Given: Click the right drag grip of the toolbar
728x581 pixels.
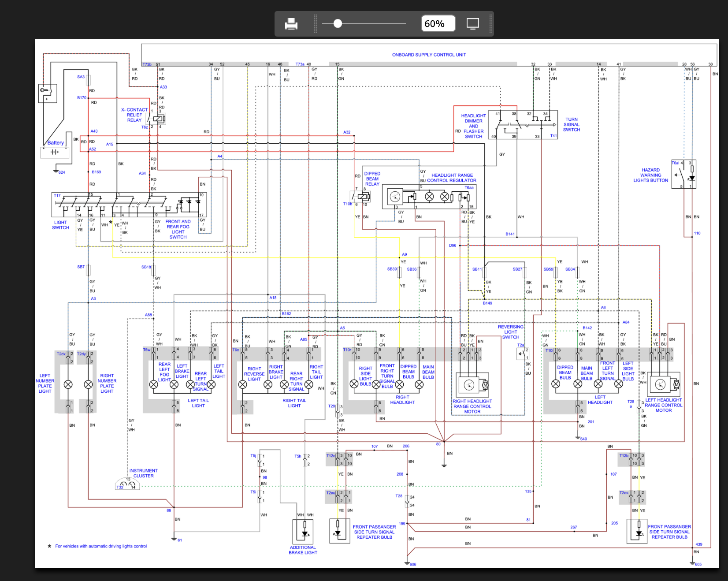Looking at the screenshot, I should tap(491, 24).
